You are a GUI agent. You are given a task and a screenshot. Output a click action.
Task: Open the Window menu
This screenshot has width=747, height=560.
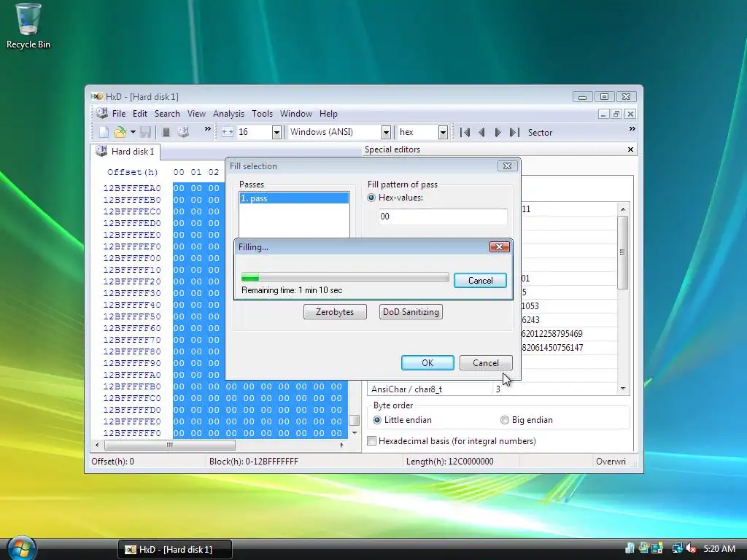coord(296,113)
